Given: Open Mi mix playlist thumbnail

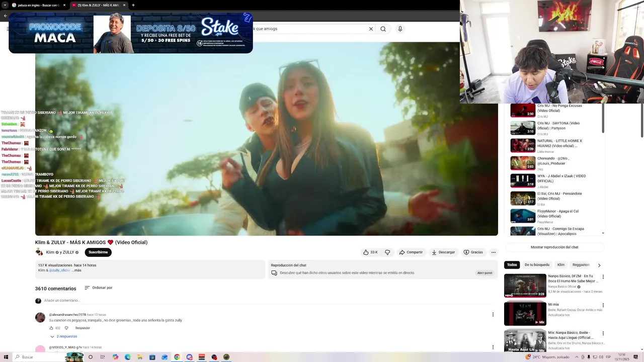Looking at the screenshot, I should 525,314.
